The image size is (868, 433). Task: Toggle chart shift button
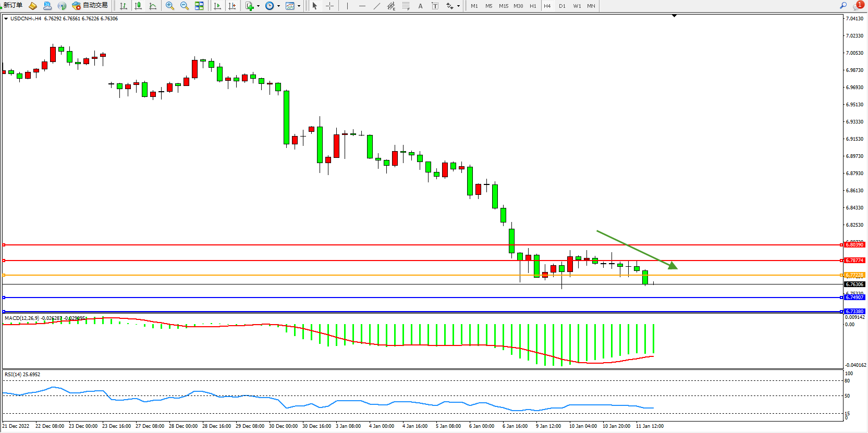232,6
